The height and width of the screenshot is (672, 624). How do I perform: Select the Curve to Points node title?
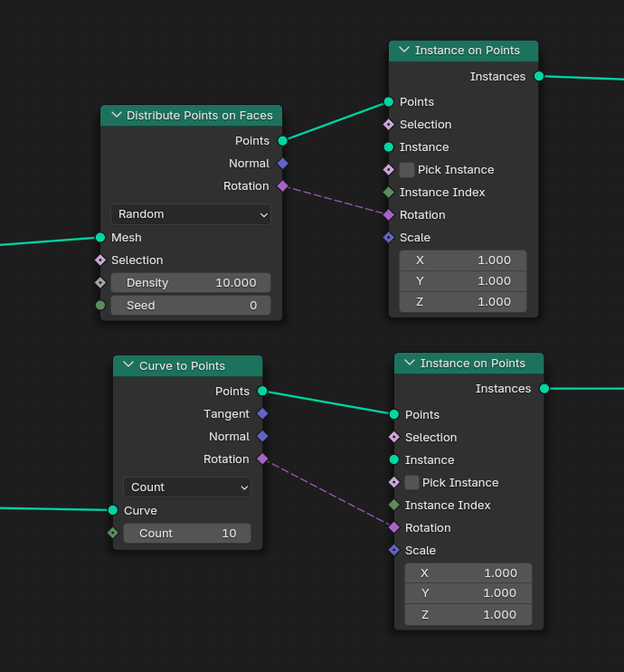click(x=182, y=365)
